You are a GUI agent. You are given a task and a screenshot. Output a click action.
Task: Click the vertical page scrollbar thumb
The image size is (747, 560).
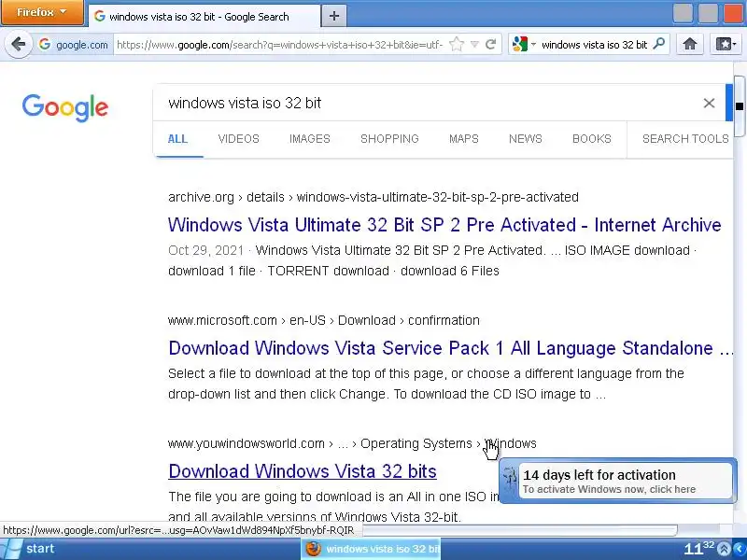[x=740, y=105]
